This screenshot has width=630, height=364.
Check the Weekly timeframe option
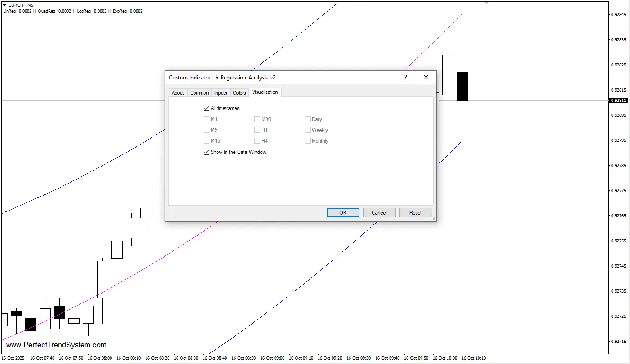[307, 130]
